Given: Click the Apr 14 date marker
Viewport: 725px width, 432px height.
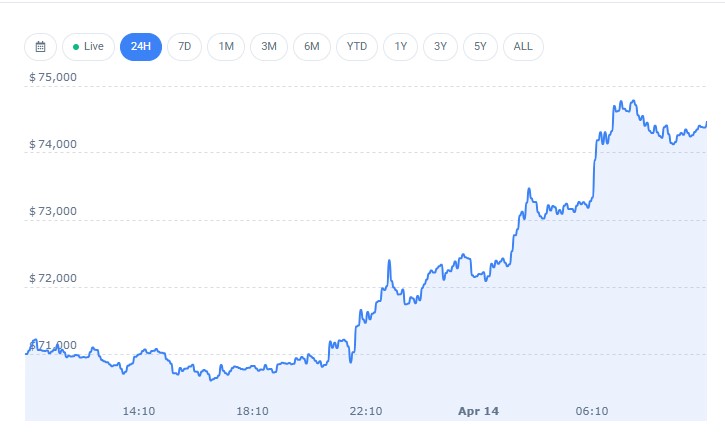Looking at the screenshot, I should coord(478,410).
